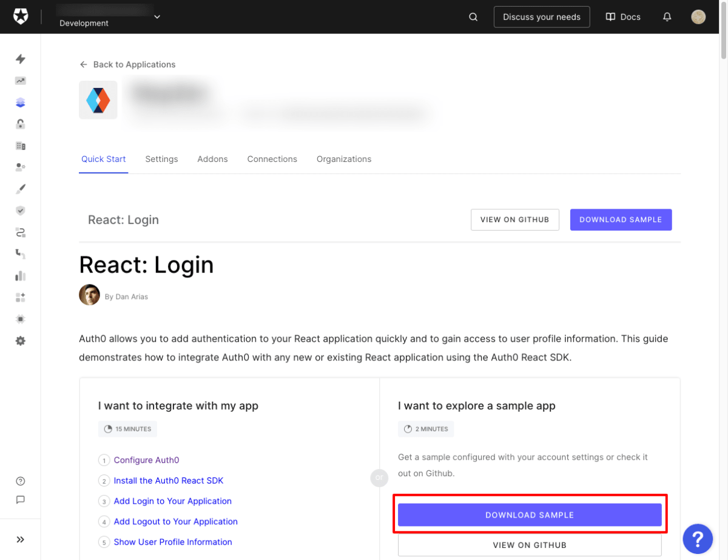Open the Extensions chip icon
728x560 pixels.
click(x=21, y=319)
